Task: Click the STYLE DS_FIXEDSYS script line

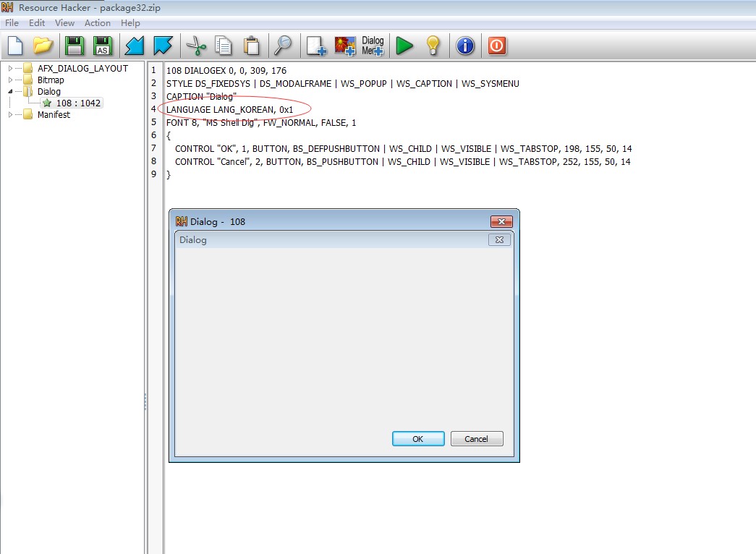Action: pyautogui.click(x=342, y=83)
